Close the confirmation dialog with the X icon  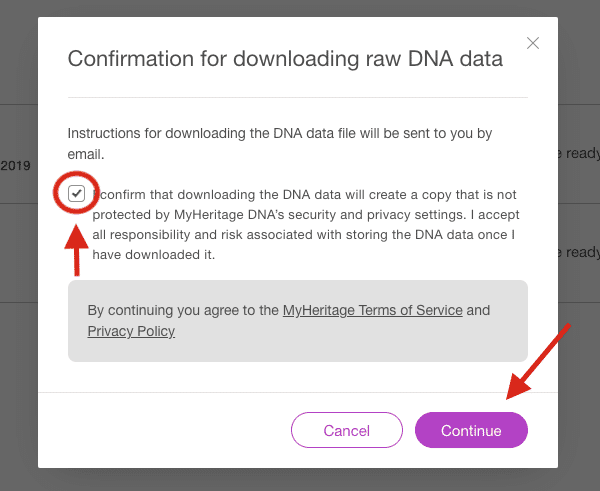[x=533, y=43]
